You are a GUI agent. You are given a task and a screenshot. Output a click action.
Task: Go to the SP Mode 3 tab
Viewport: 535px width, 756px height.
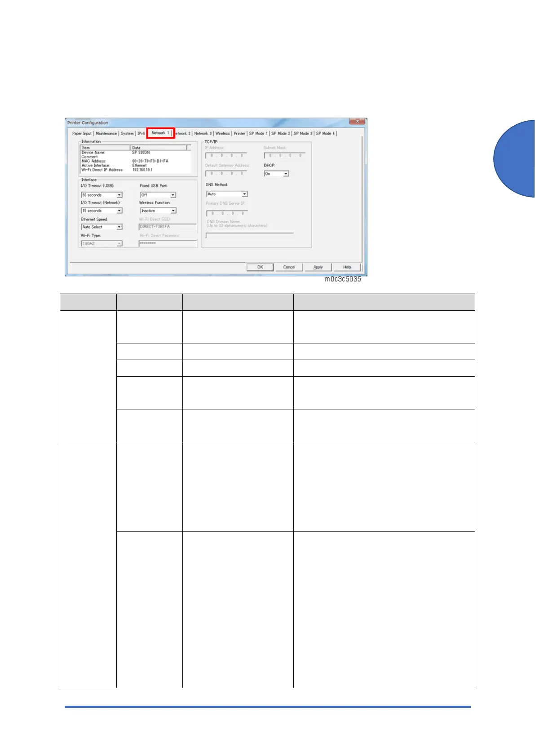[x=303, y=133]
